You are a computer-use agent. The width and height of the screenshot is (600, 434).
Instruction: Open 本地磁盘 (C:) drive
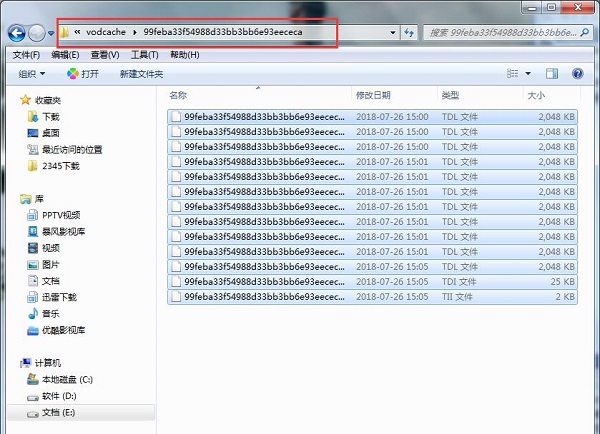point(67,380)
